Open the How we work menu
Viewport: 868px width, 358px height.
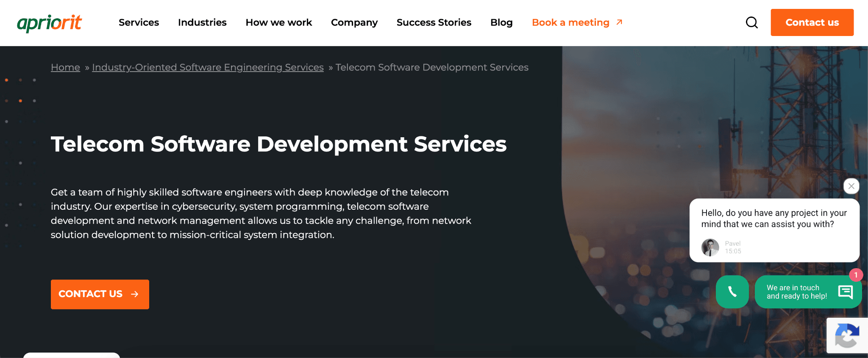pyautogui.click(x=279, y=22)
